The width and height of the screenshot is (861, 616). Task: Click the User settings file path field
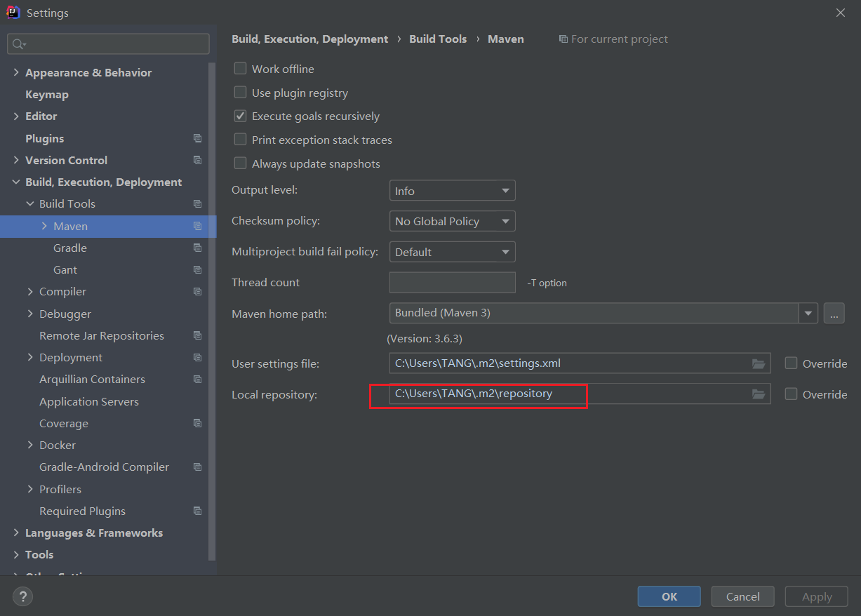580,363
